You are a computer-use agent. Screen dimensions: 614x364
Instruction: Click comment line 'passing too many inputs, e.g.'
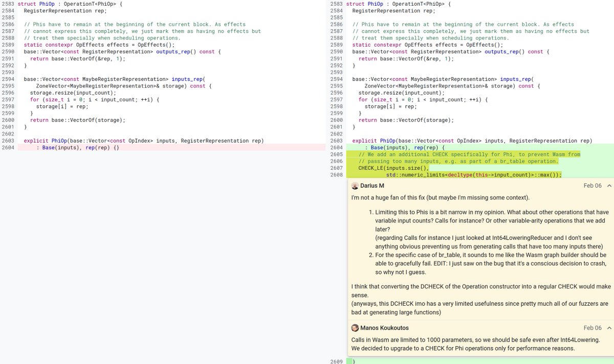pos(458,161)
